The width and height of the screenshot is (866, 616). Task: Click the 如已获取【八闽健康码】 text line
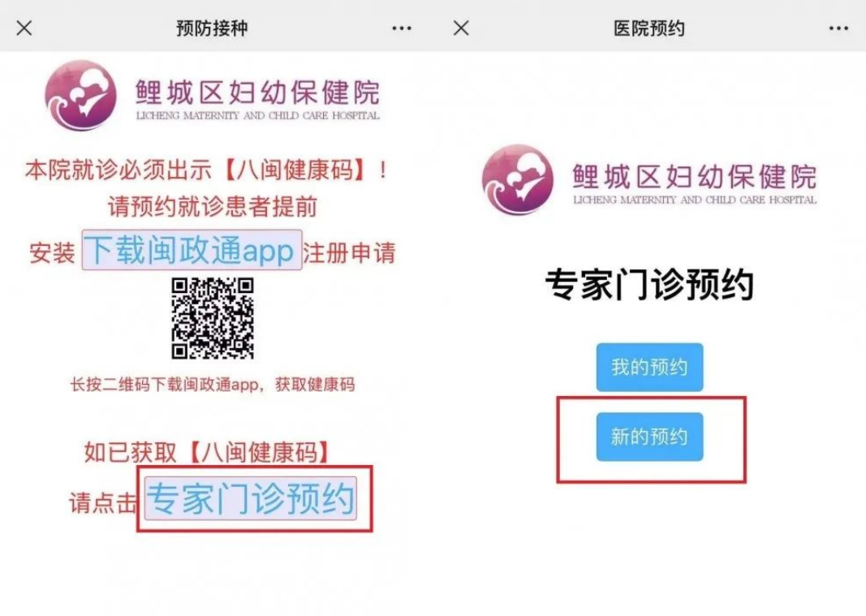207,452
